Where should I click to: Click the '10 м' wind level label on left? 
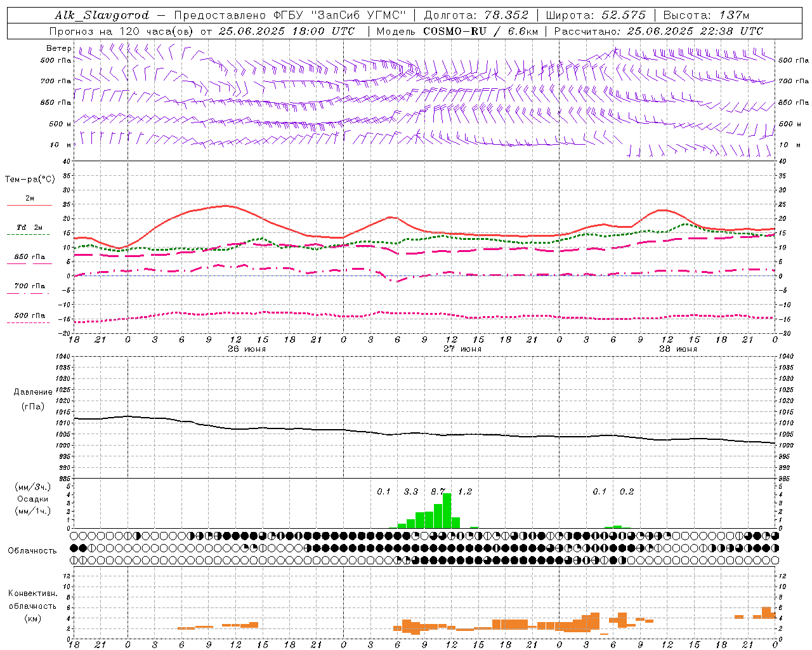tap(60, 145)
